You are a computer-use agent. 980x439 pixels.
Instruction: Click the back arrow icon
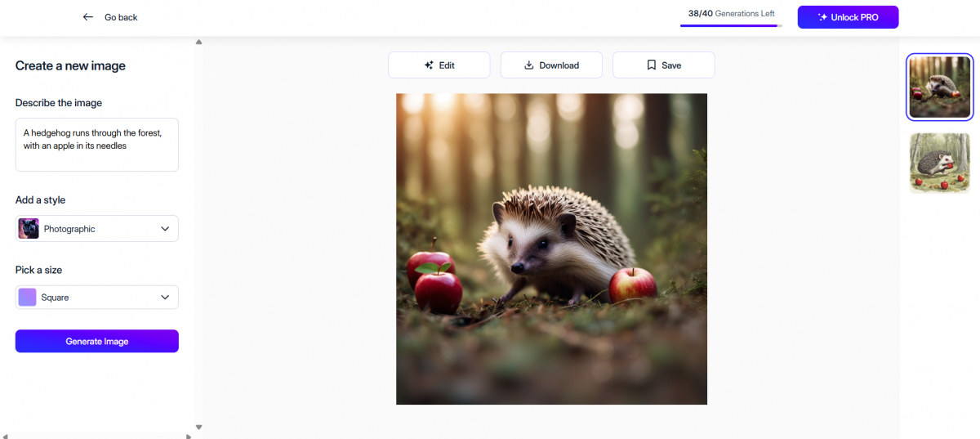click(88, 17)
